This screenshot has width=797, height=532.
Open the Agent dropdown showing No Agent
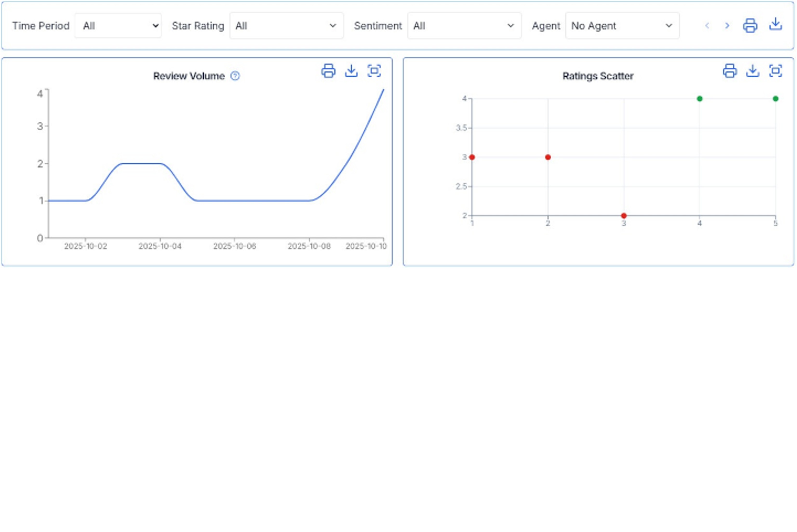click(622, 26)
